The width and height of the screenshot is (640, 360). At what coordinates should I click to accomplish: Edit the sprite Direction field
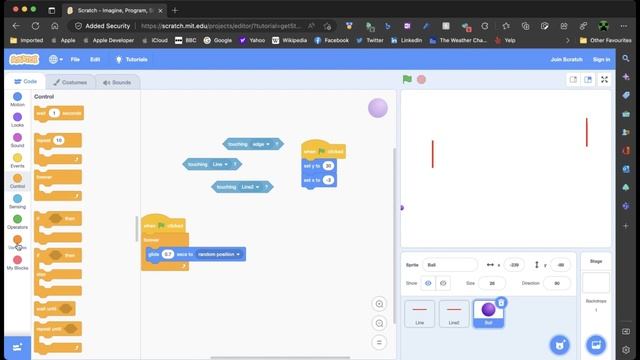pos(557,283)
